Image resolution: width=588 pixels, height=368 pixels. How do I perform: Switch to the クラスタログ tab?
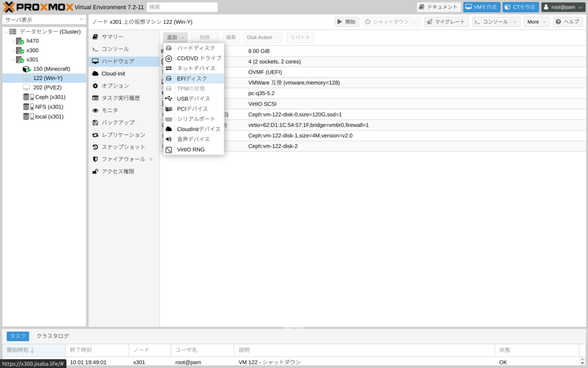point(53,336)
